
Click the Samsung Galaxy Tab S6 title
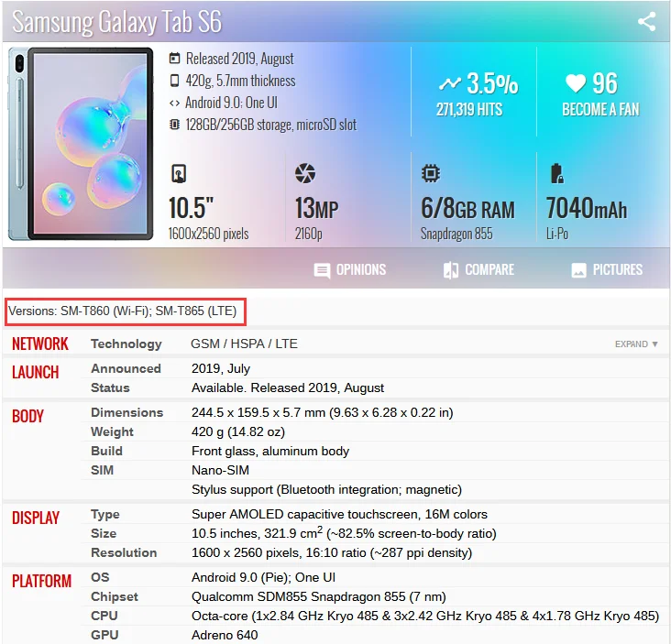[x=116, y=21]
